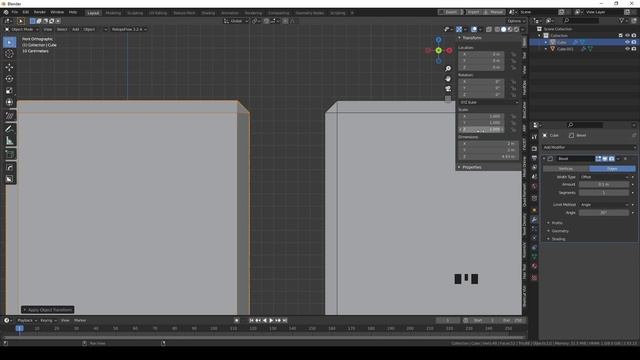640x360 pixels.
Task: Open the Edit menu
Action: pos(26,12)
